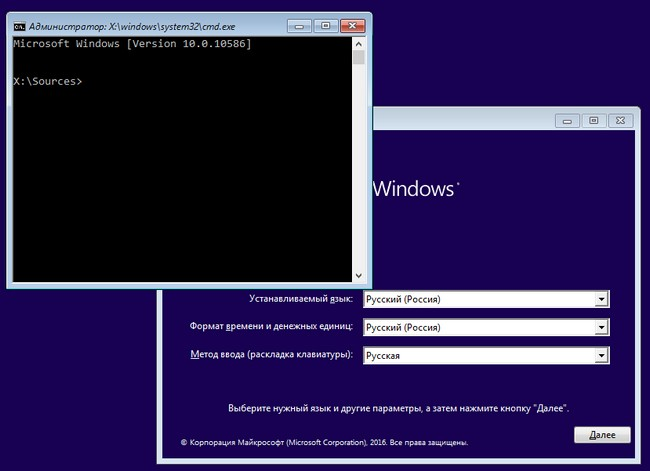Click the Windows logo text in Setup
Screen dimensions: 650x471
[416, 189]
